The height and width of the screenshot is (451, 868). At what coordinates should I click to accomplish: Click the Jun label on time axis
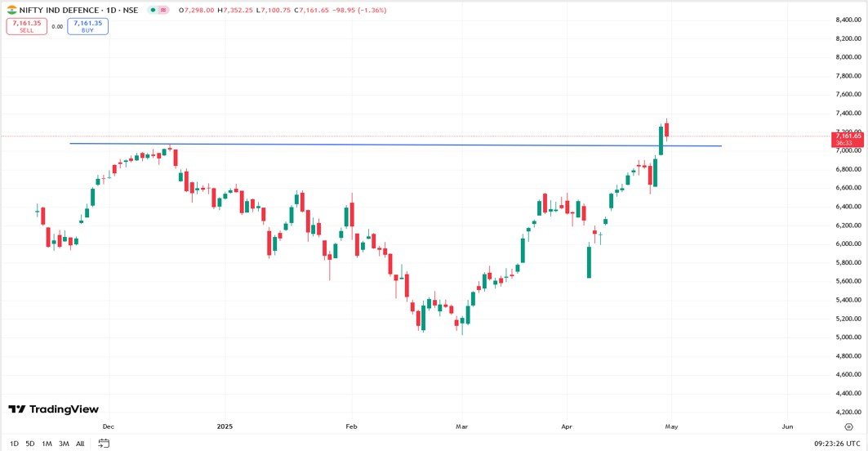787,426
